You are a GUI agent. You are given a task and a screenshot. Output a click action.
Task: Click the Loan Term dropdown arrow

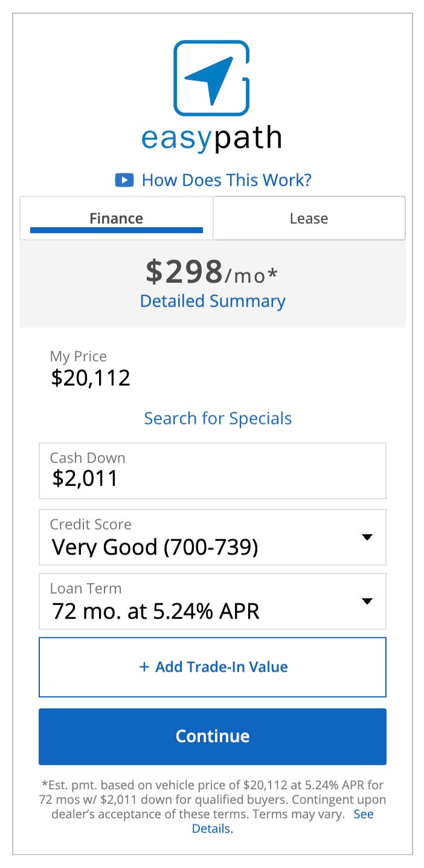[367, 601]
